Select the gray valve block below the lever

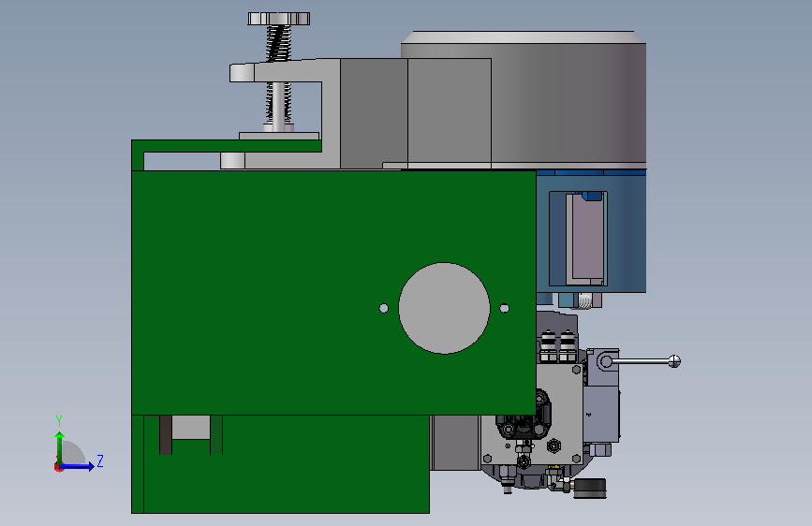point(601,413)
